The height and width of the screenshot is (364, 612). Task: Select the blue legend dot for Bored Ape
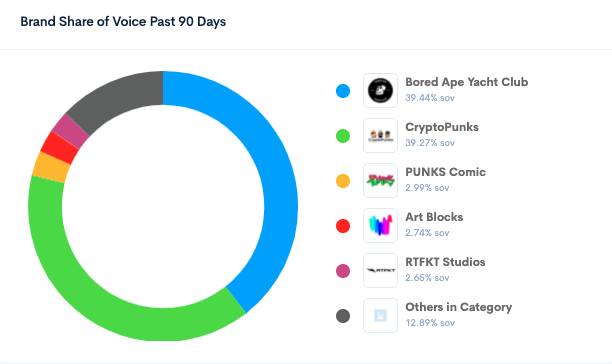click(x=343, y=91)
